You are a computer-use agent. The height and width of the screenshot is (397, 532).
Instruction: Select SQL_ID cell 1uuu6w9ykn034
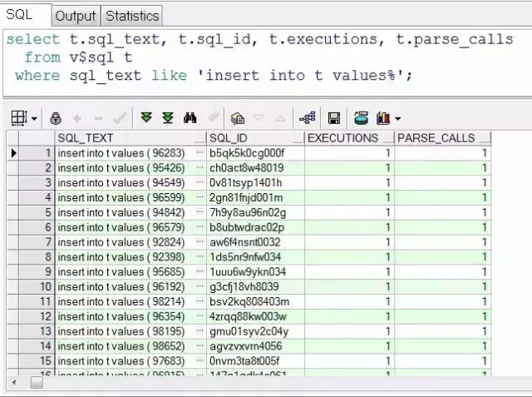255,272
